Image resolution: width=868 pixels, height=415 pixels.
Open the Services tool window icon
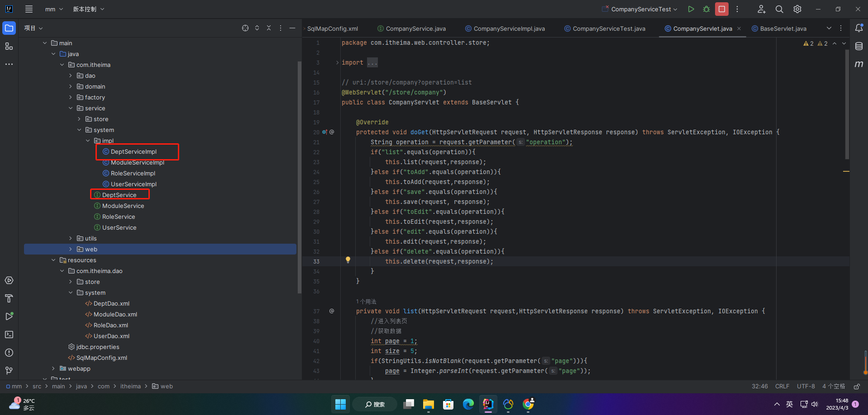click(x=9, y=280)
